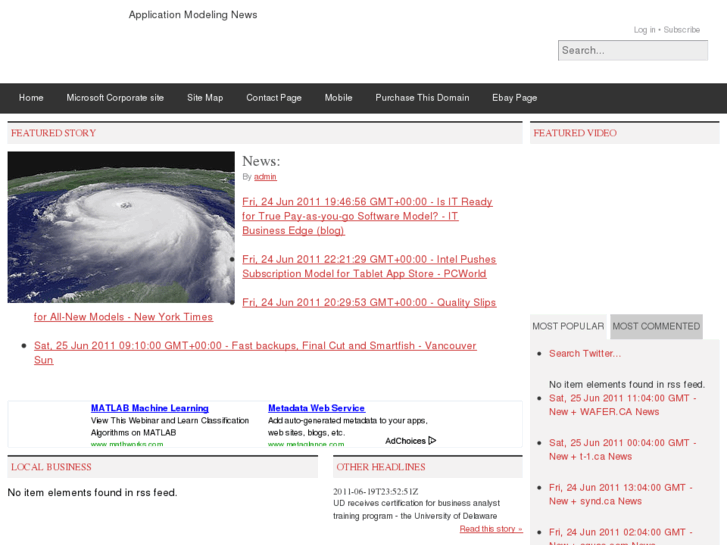The height and width of the screenshot is (545, 727).
Task: Open the hurricane featured story image
Action: coord(121,227)
